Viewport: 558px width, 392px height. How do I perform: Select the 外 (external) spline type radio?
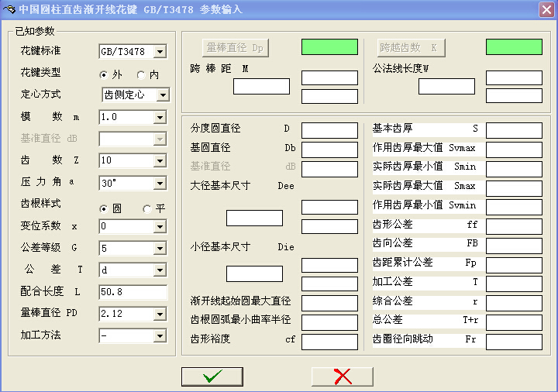(x=104, y=75)
